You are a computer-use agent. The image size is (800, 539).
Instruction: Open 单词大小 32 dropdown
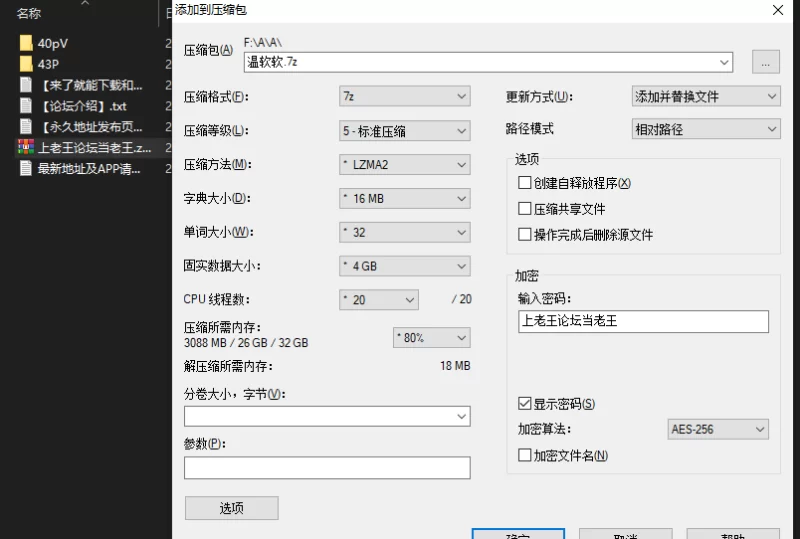tap(405, 232)
